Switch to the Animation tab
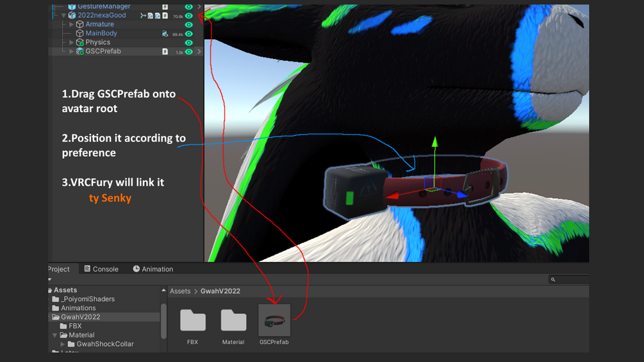This screenshot has width=644, height=362. (153, 269)
